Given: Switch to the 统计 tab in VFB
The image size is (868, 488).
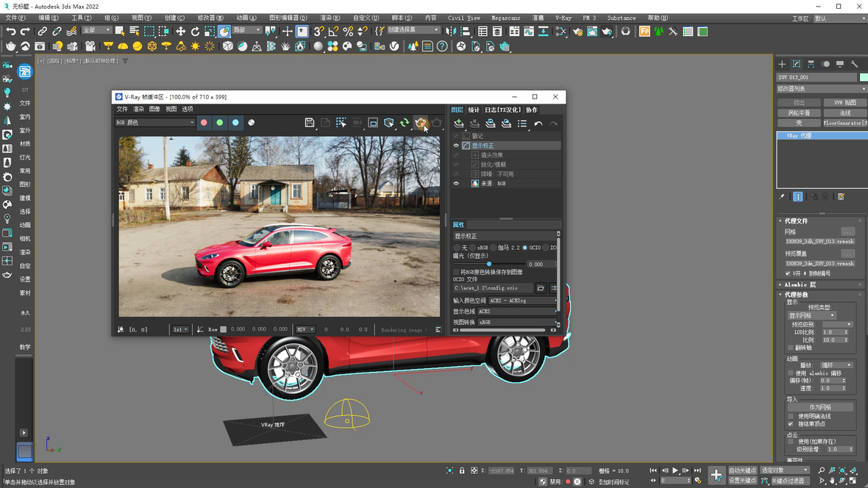Looking at the screenshot, I should point(474,110).
